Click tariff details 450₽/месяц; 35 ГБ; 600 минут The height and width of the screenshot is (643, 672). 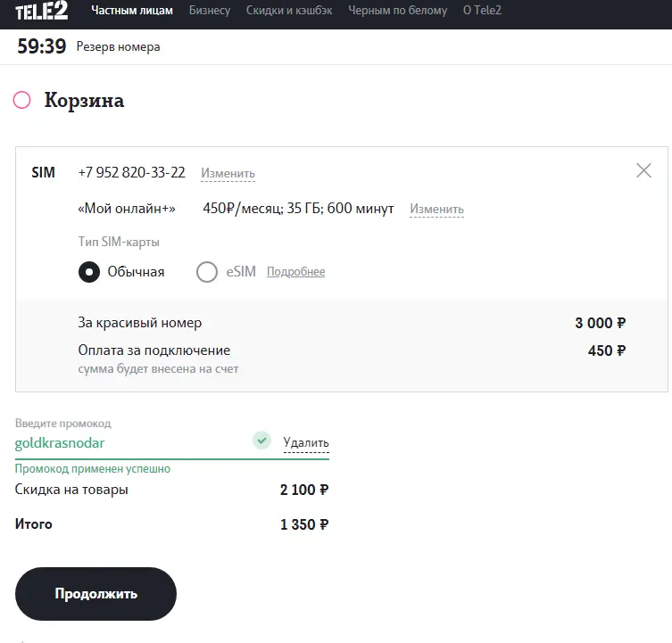[298, 209]
